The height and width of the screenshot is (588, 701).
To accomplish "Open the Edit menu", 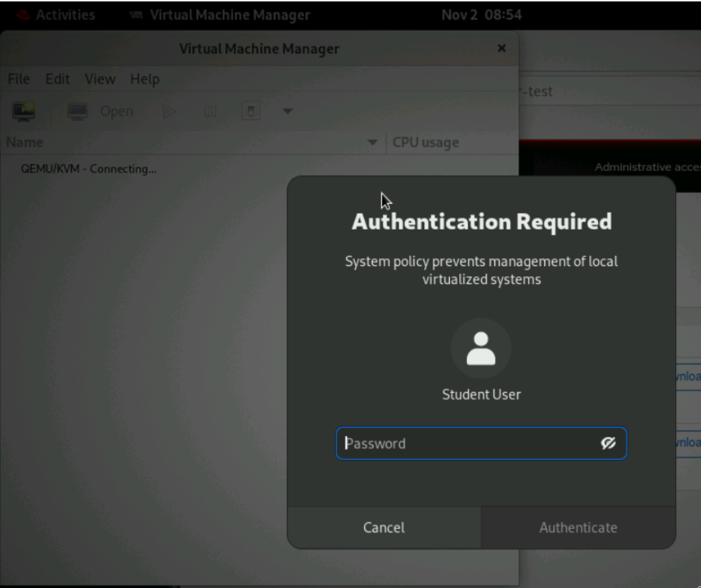I will click(58, 79).
